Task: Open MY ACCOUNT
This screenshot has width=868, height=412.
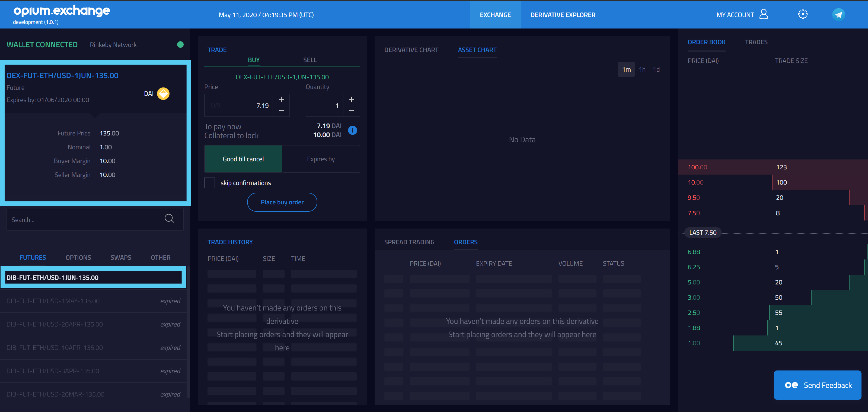Action: pos(735,15)
